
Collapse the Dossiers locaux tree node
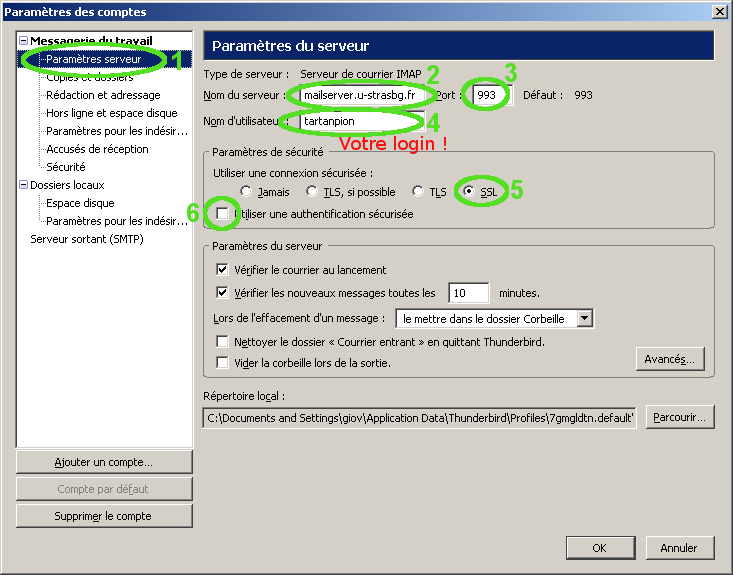click(x=23, y=185)
